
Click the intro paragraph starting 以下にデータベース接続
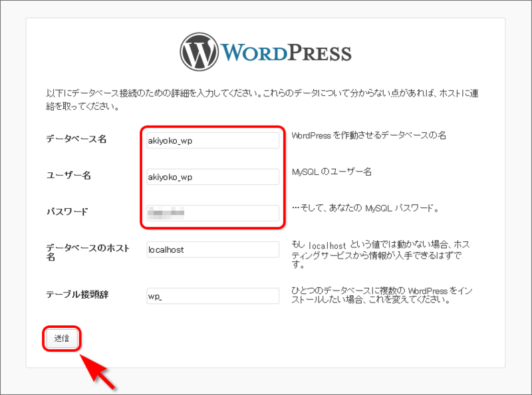point(262,100)
